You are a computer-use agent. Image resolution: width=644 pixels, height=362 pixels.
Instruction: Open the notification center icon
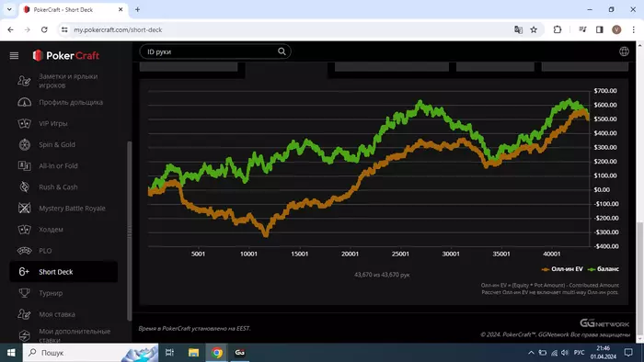(x=628, y=353)
